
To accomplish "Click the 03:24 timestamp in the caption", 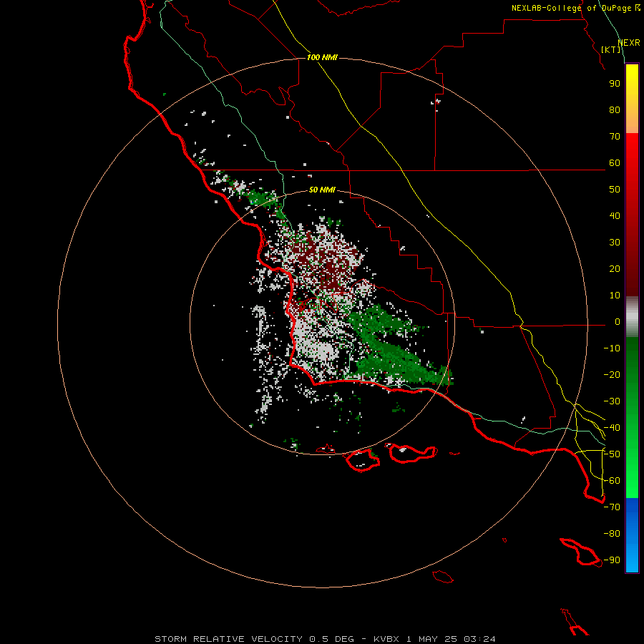I will 479,639.
